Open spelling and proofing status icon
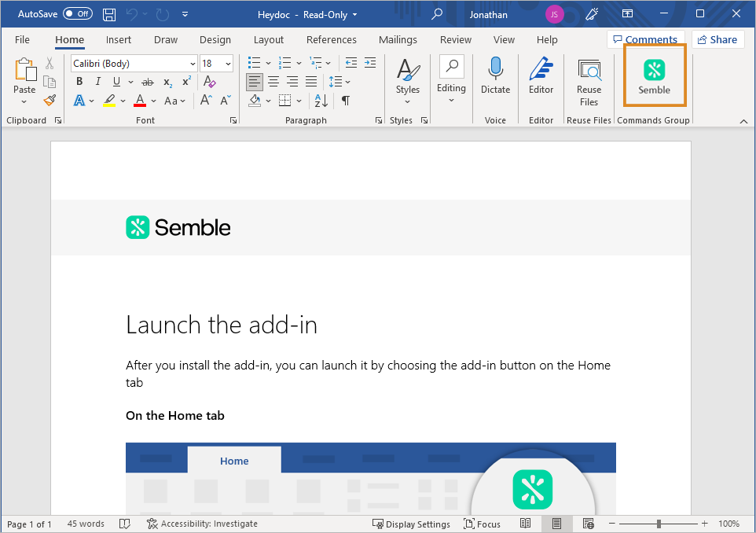The width and height of the screenshot is (756, 533). [x=125, y=524]
